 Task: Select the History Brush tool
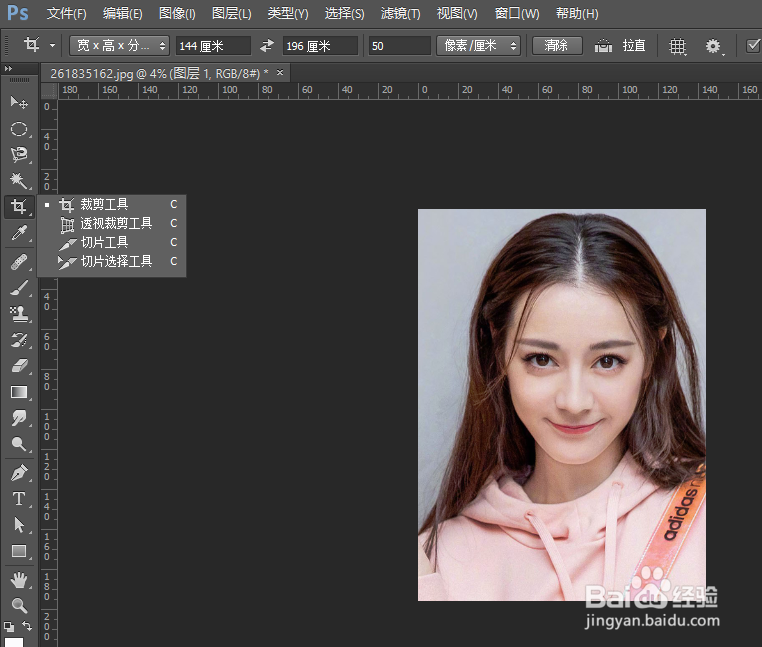[x=19, y=340]
